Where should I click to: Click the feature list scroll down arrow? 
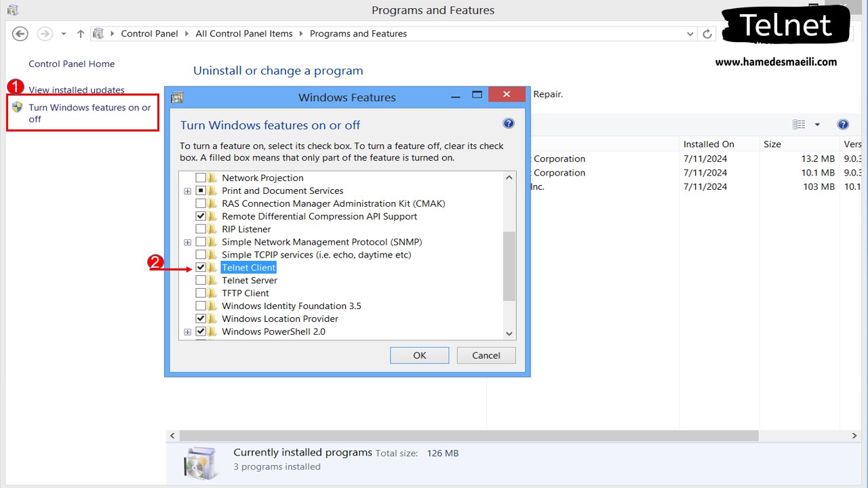click(509, 333)
